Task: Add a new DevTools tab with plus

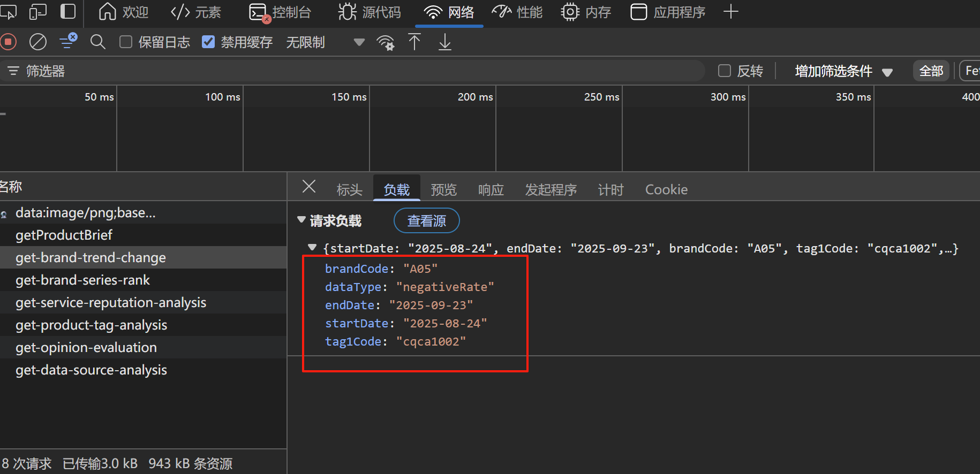Action: (x=730, y=12)
